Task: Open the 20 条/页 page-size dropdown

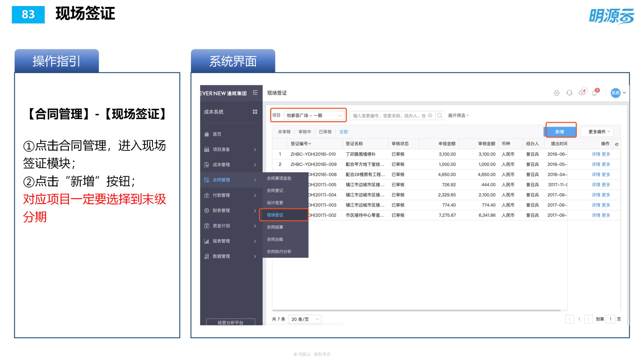Action: pos(304,319)
